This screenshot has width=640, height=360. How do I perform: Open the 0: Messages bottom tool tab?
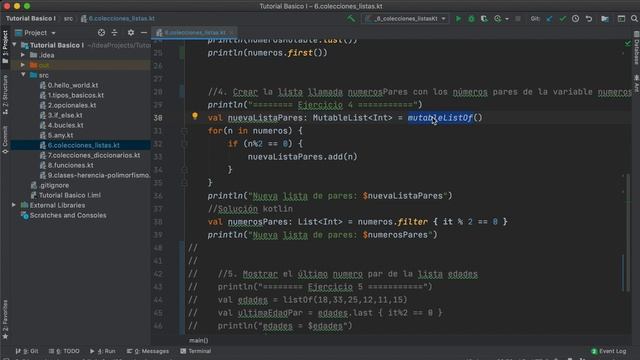click(x=148, y=351)
